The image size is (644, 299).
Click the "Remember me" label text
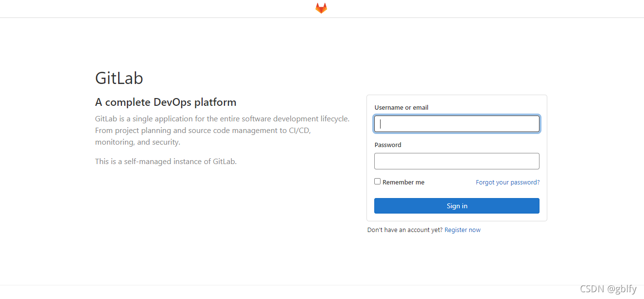coord(403,183)
